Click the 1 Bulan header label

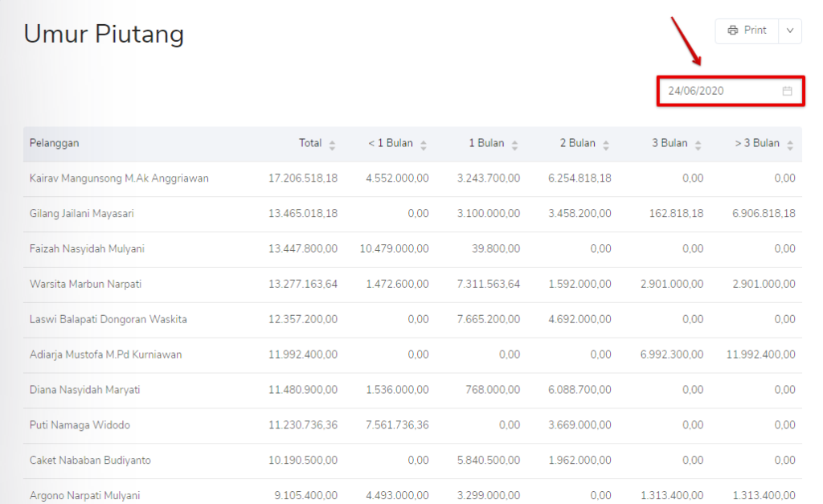486,143
